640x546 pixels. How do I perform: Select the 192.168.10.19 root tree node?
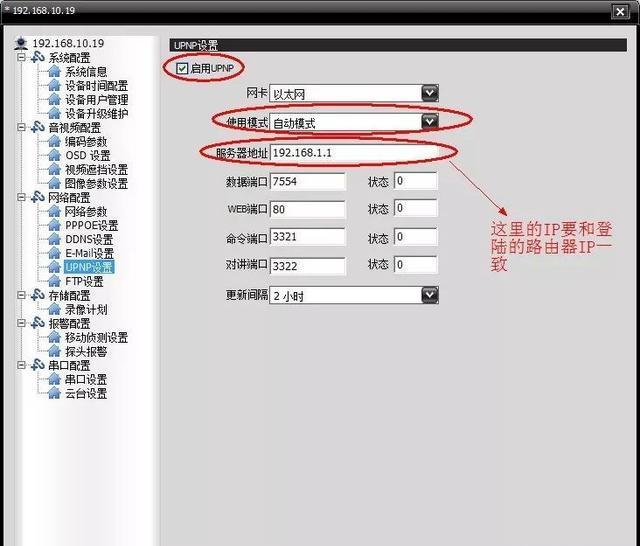point(68,43)
